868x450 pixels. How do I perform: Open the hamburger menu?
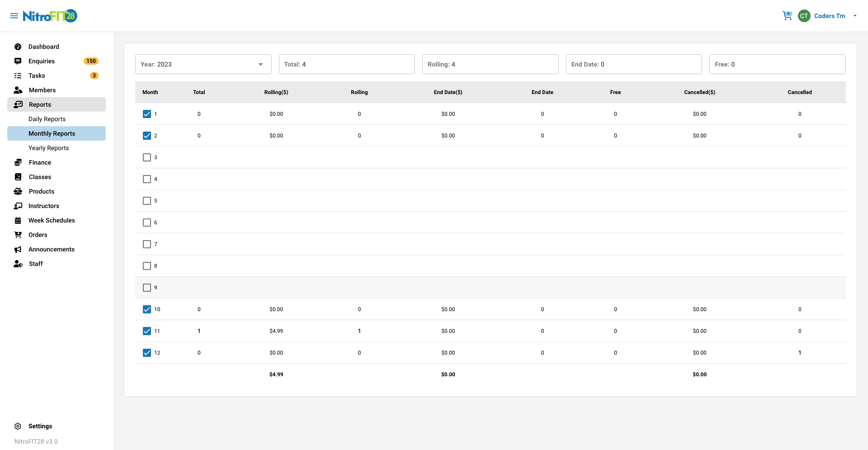click(x=14, y=15)
